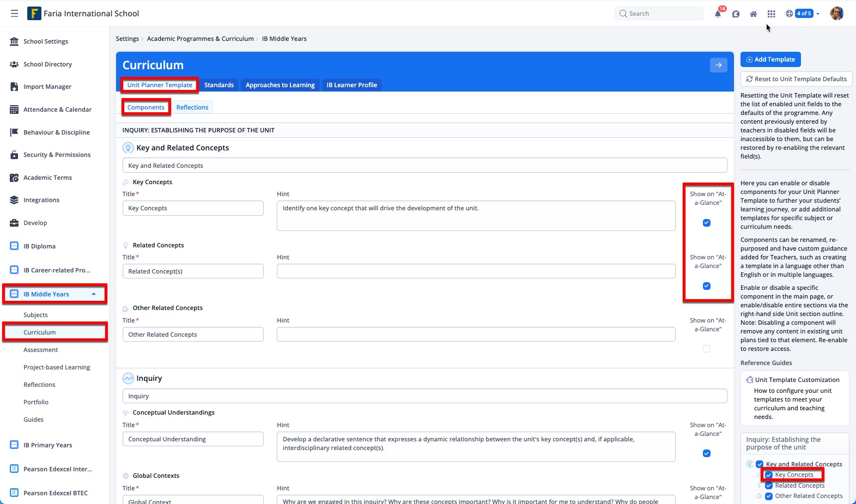Select Subjects under IB Middle Years
Image resolution: width=856 pixels, height=504 pixels.
pos(35,315)
